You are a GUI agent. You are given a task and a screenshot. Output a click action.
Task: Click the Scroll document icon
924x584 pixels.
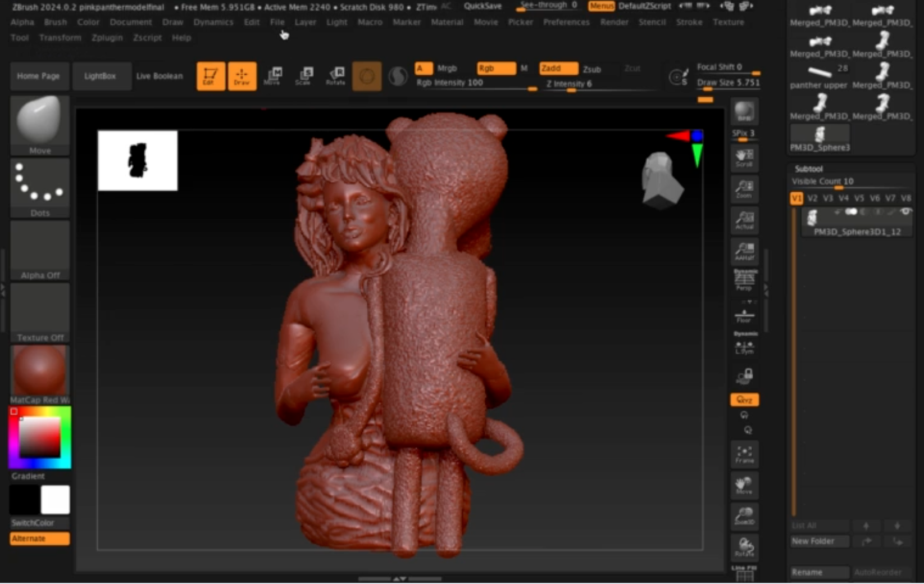click(x=744, y=157)
